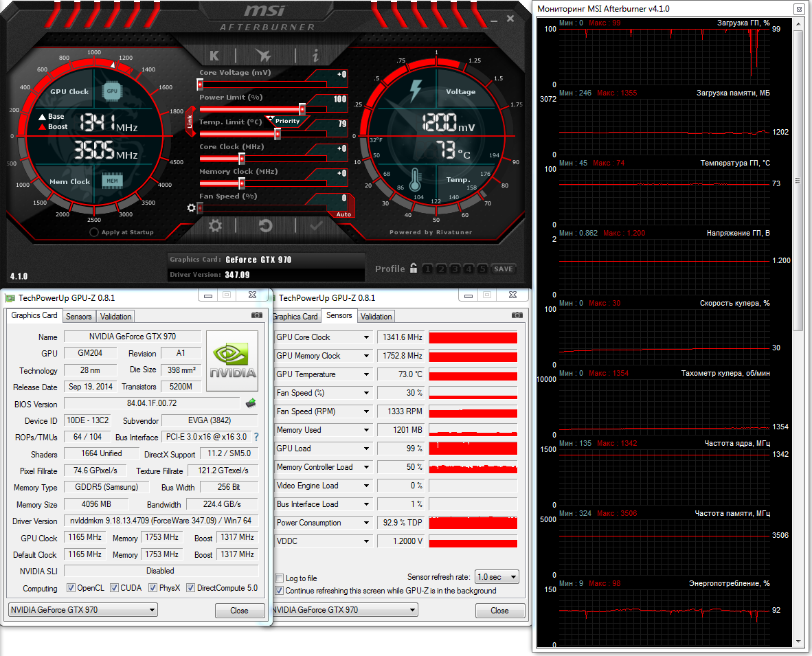Take screenshot in Graphics Card GPU-Z window
This screenshot has height=656, width=812.
point(256,315)
